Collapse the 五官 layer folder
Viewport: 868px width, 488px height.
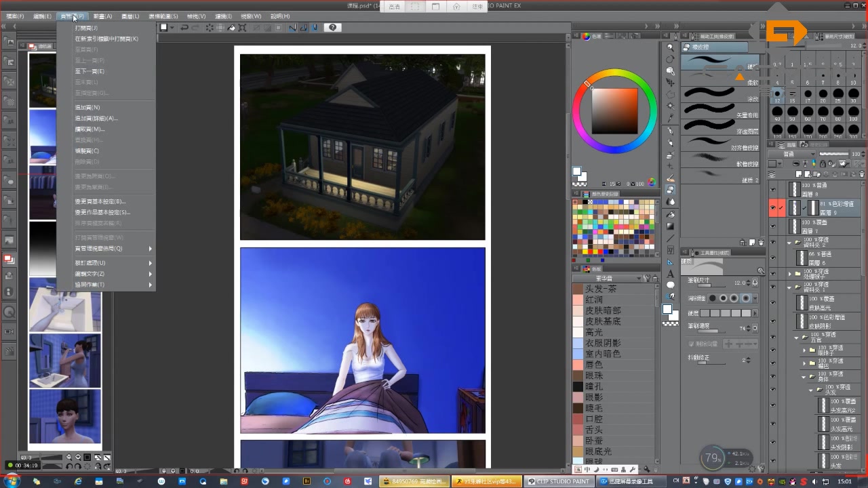coord(797,337)
